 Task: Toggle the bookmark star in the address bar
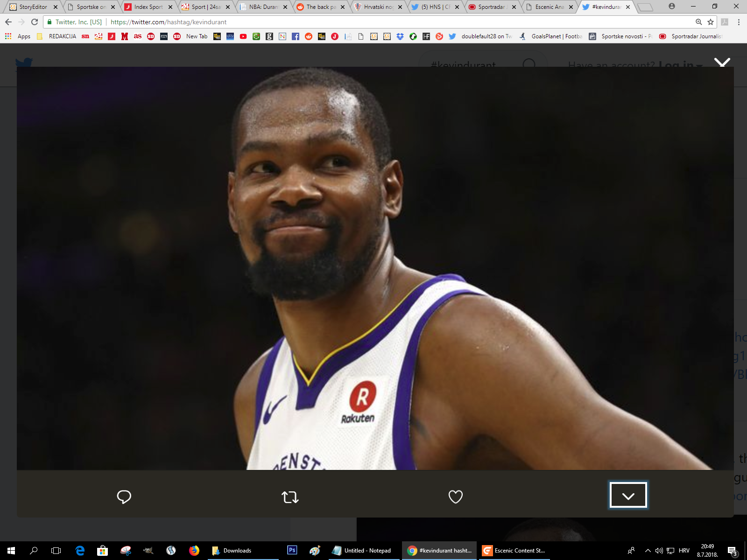(x=710, y=21)
